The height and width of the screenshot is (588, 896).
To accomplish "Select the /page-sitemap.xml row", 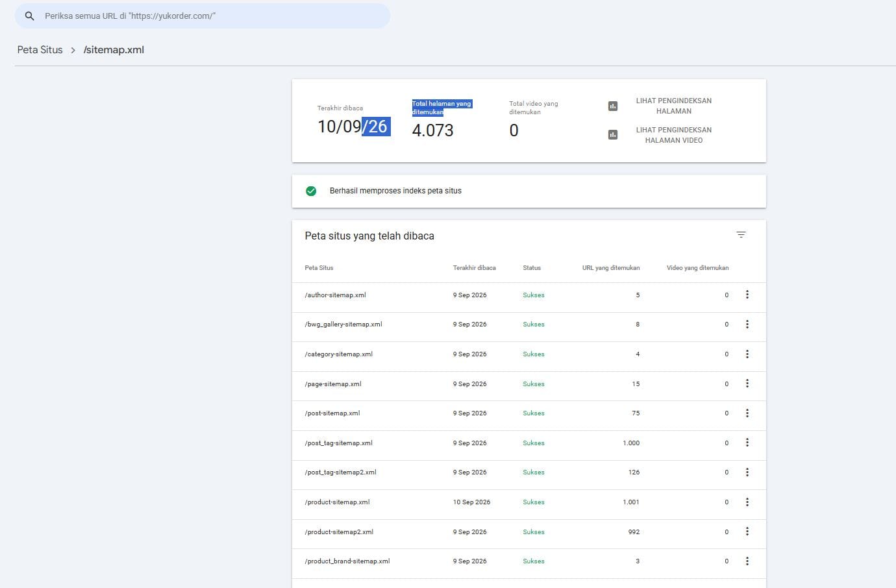I will click(x=529, y=386).
